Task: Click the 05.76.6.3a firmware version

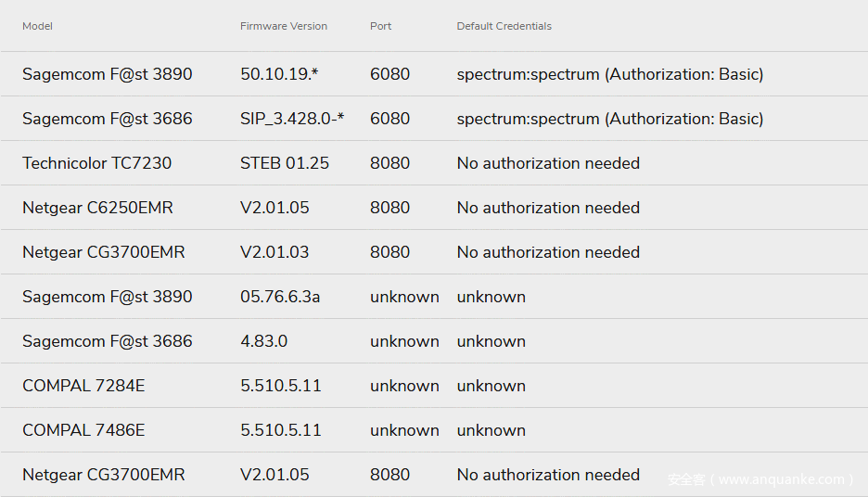Action: (x=280, y=297)
